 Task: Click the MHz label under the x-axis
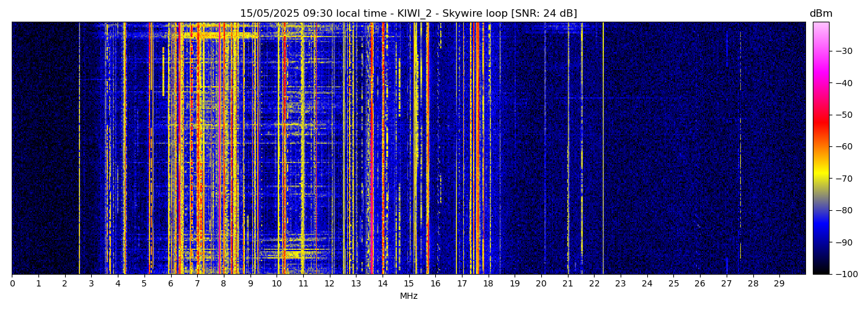pos(408,296)
